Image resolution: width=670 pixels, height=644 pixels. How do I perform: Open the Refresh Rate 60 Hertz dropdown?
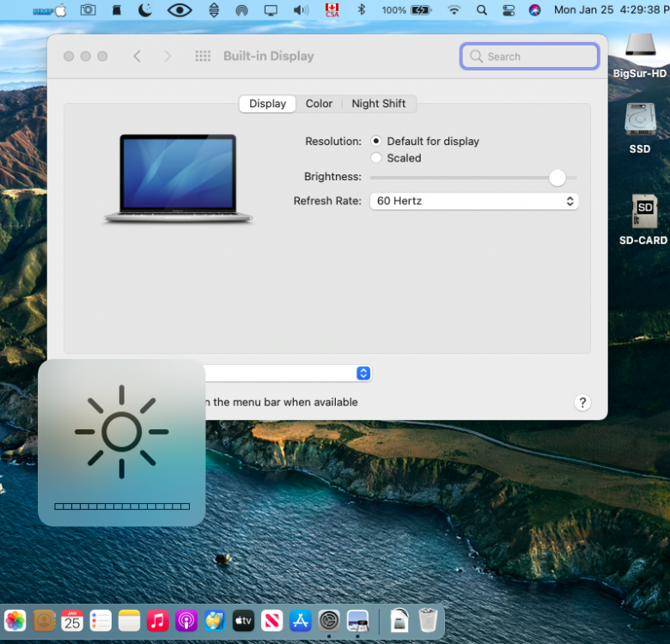pyautogui.click(x=474, y=201)
